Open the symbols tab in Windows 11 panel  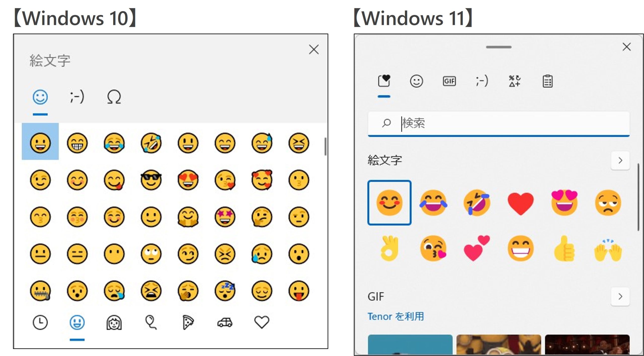coord(515,81)
